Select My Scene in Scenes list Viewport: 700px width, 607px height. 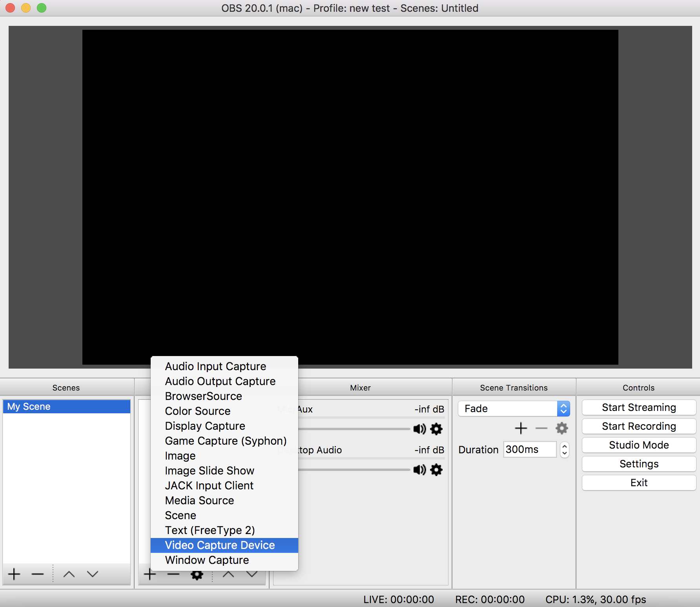[66, 407]
